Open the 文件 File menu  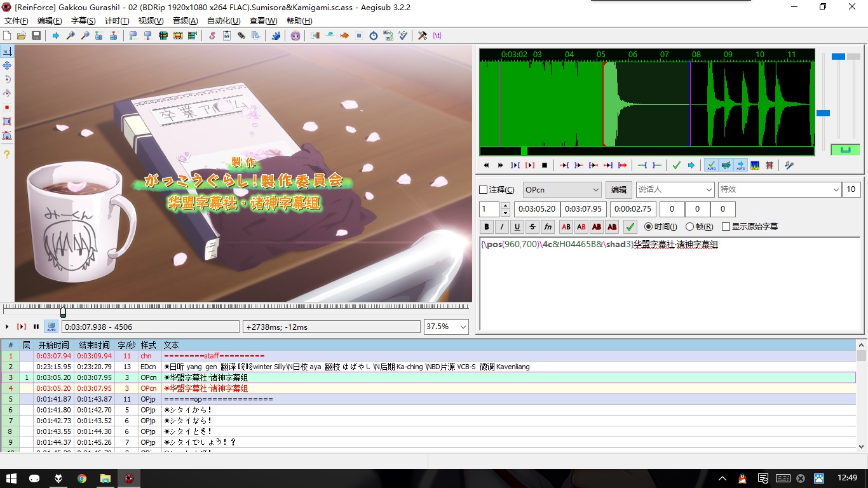tap(16, 21)
